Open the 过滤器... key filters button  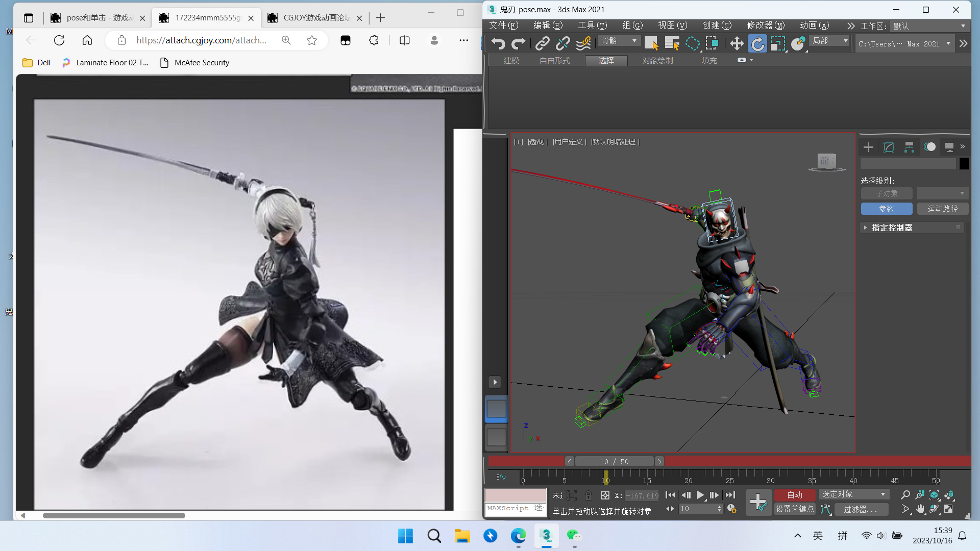pos(861,509)
